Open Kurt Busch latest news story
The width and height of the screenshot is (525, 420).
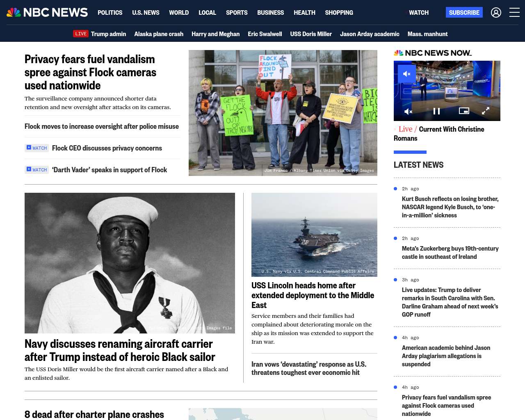click(450, 207)
